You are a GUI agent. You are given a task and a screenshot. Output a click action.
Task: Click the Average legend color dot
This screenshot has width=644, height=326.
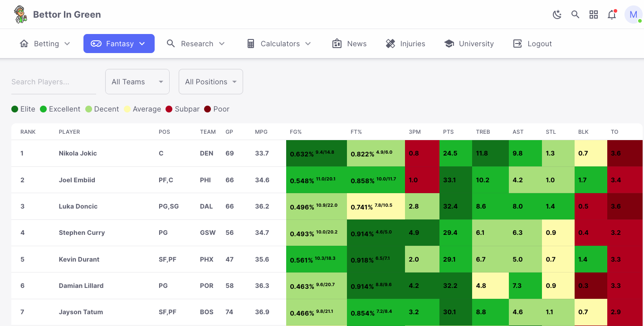[x=127, y=109]
